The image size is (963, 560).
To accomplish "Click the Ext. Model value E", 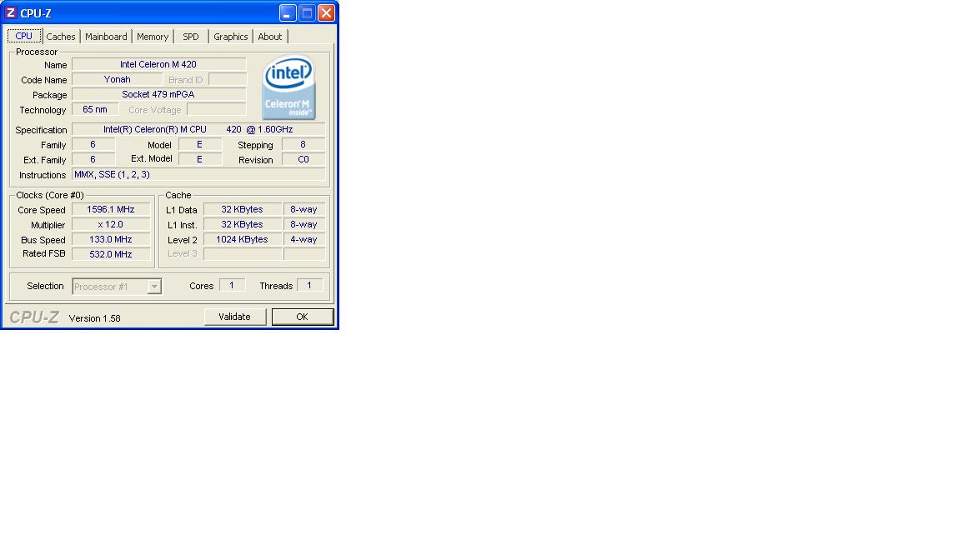I will (x=199, y=159).
